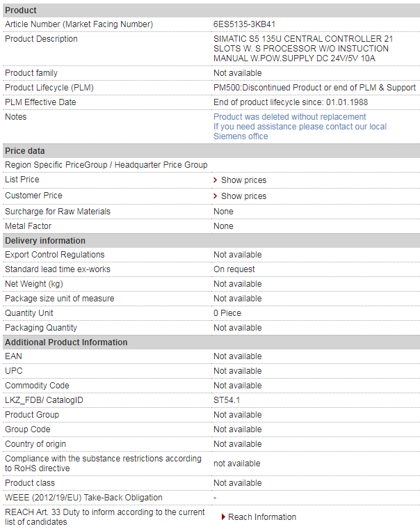This screenshot has width=420, height=529.
Task: Click the WEEE Take-Back Obligation label
Action: [x=83, y=498]
